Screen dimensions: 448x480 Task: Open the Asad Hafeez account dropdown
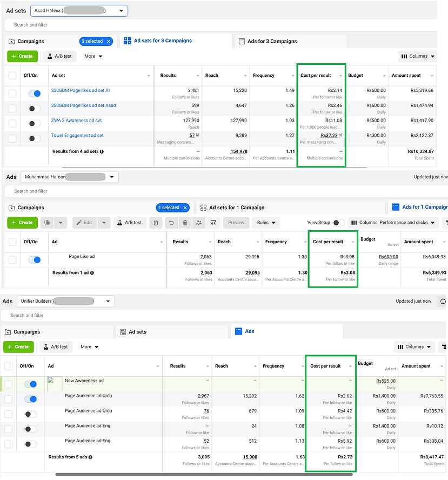pyautogui.click(x=79, y=11)
